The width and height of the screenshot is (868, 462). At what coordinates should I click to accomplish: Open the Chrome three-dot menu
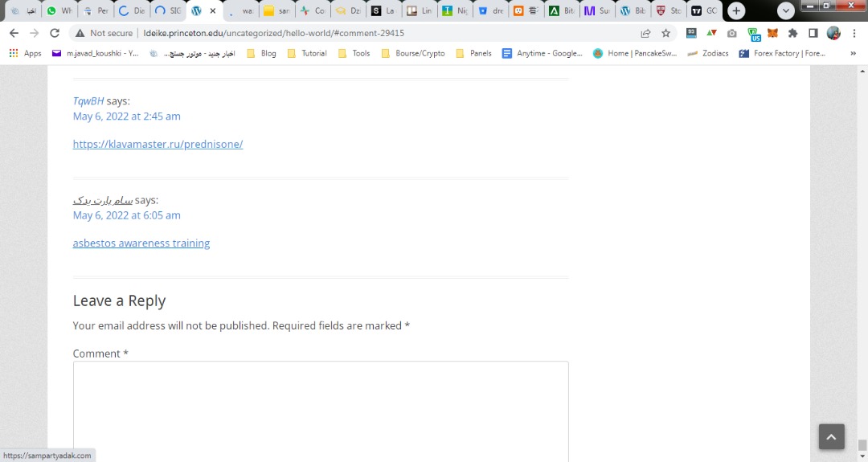(x=854, y=33)
